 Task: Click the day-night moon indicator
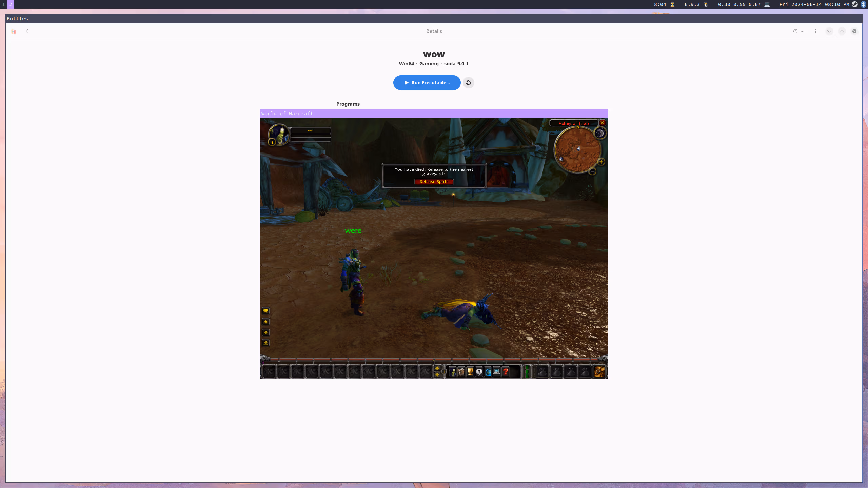click(x=600, y=133)
